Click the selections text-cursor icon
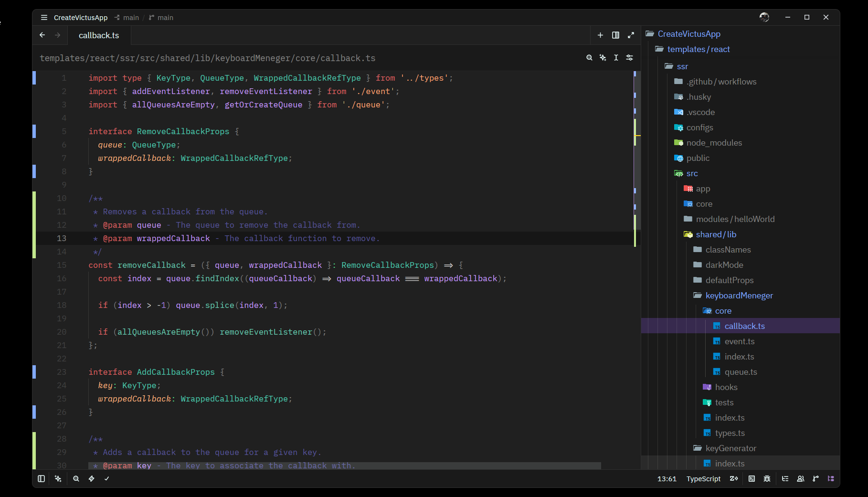This screenshot has width=868, height=497. pyautogui.click(x=616, y=58)
